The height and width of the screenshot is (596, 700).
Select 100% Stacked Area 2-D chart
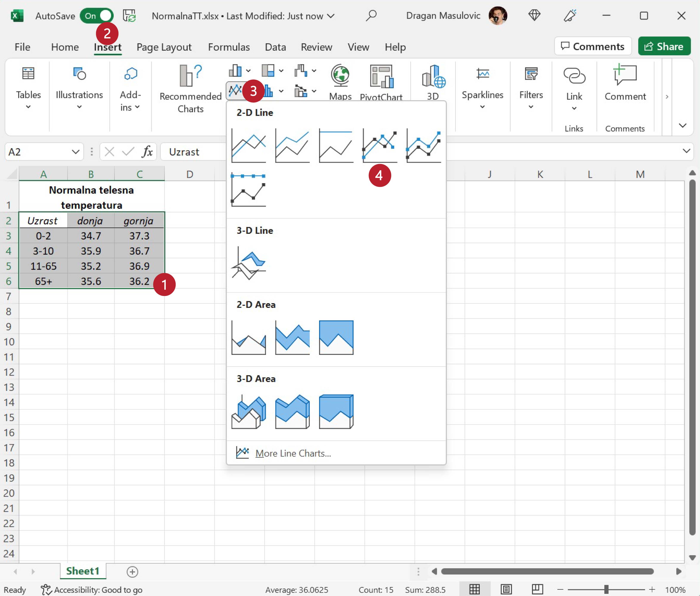(x=336, y=337)
